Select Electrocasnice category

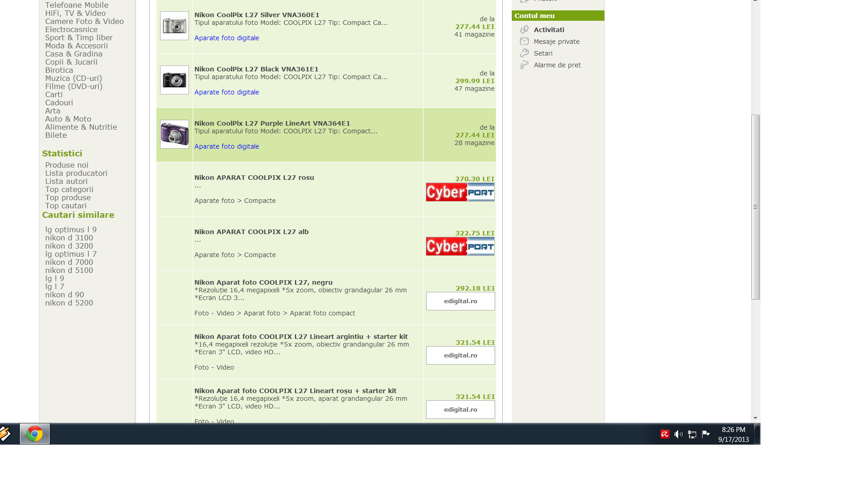(x=71, y=29)
